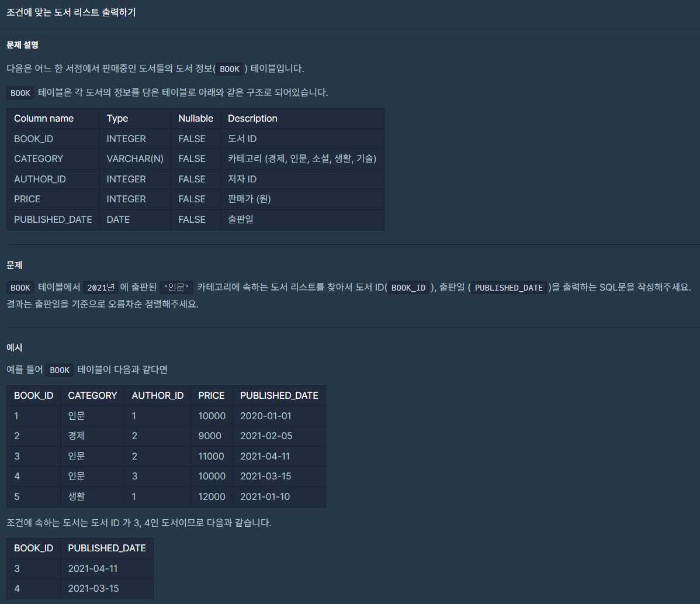Click the '판매가 (원)' description cell

[x=249, y=199]
